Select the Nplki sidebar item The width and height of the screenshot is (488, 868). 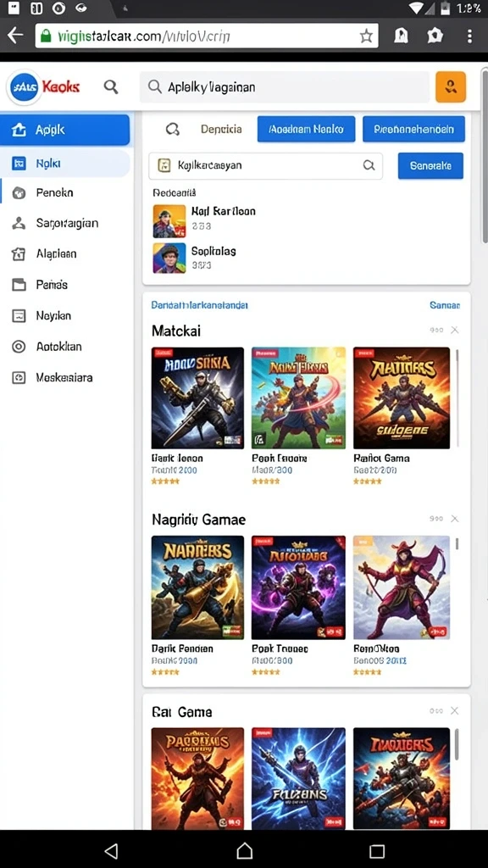coord(65,164)
